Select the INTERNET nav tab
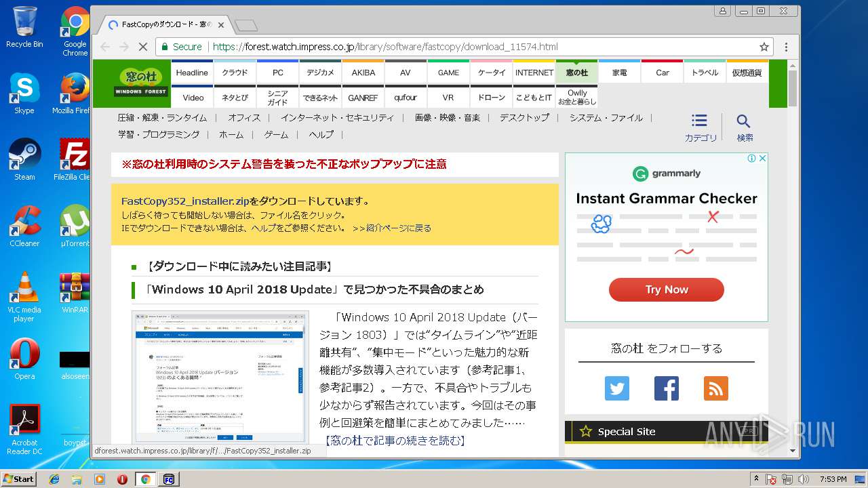 [x=534, y=73]
